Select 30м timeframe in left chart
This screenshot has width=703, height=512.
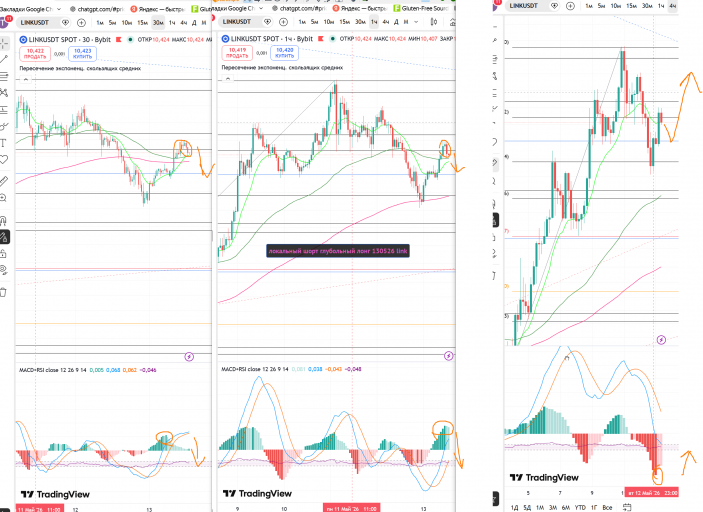pos(158,22)
